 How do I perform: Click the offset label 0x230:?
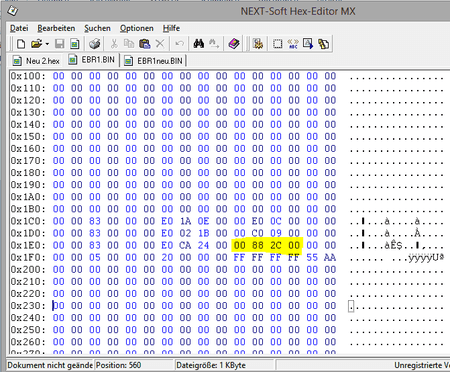pos(28,306)
